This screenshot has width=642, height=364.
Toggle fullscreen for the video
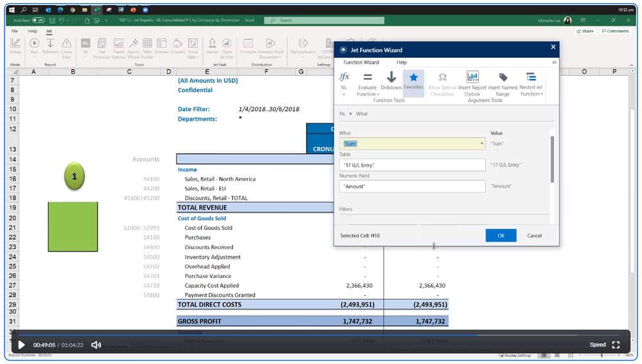pyautogui.click(x=616, y=345)
